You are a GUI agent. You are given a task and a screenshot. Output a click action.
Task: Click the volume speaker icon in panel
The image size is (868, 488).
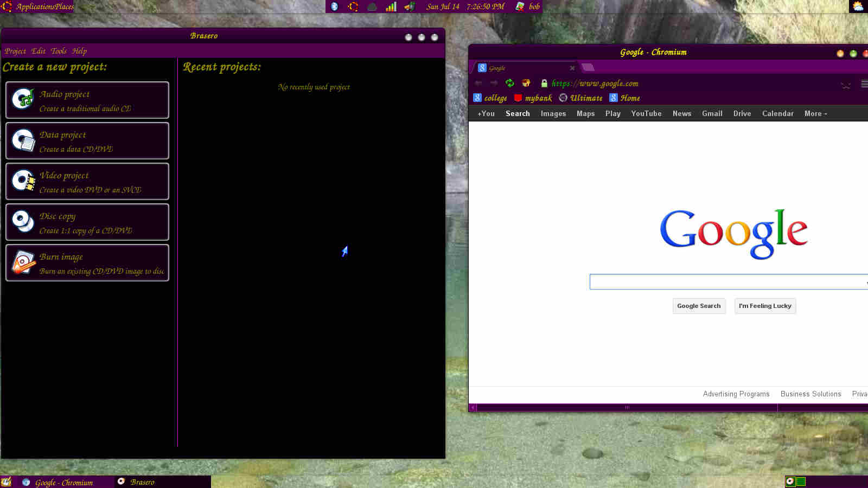pyautogui.click(x=410, y=7)
